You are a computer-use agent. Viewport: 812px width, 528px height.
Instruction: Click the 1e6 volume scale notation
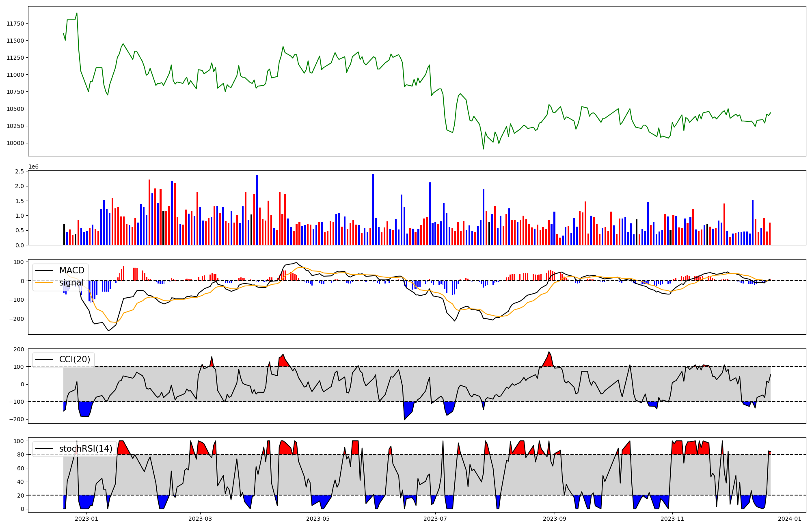point(33,167)
